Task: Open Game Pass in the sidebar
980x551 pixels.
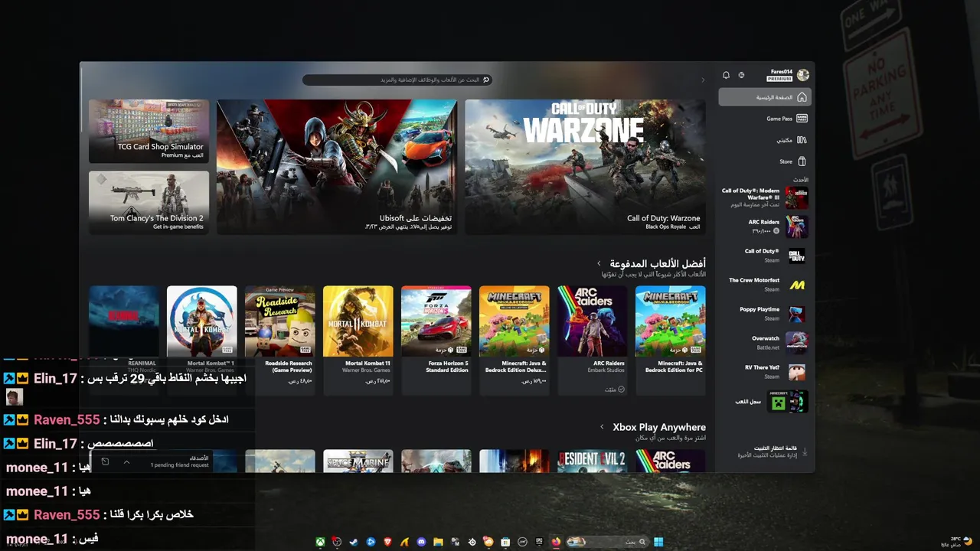Action: tap(765, 119)
